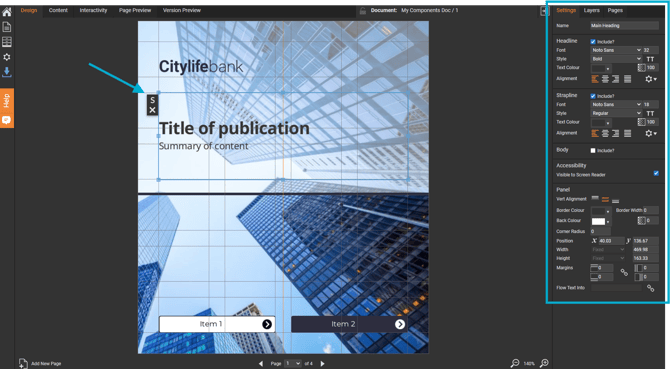This screenshot has height=369, width=670.
Task: Align Strapline text center
Action: (605, 133)
